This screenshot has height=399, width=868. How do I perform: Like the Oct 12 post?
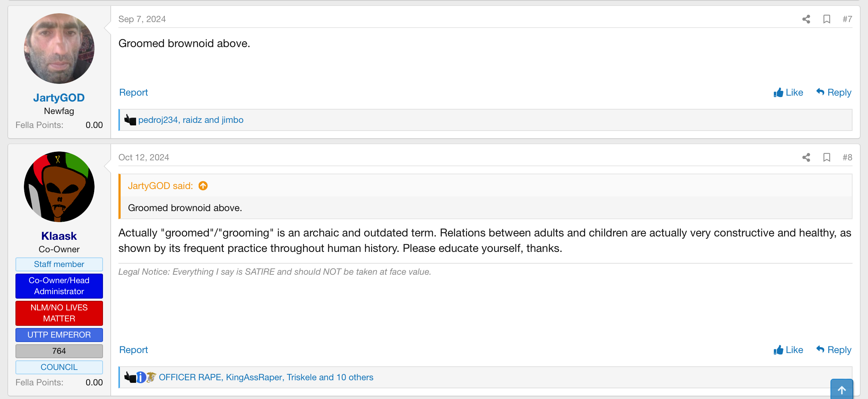point(788,350)
